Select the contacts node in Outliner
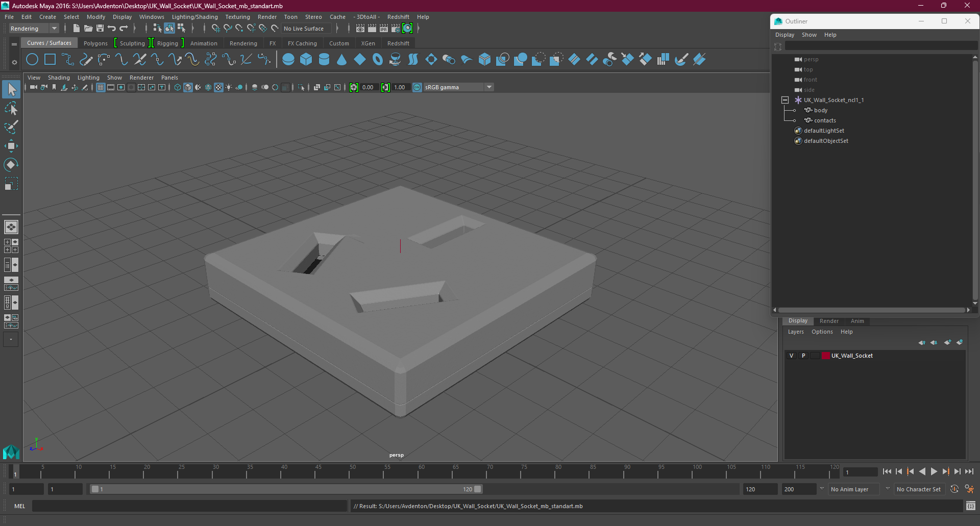 825,120
